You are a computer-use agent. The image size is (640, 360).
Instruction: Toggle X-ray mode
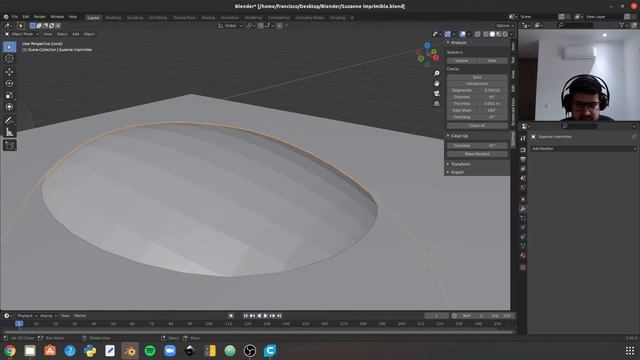click(477, 34)
